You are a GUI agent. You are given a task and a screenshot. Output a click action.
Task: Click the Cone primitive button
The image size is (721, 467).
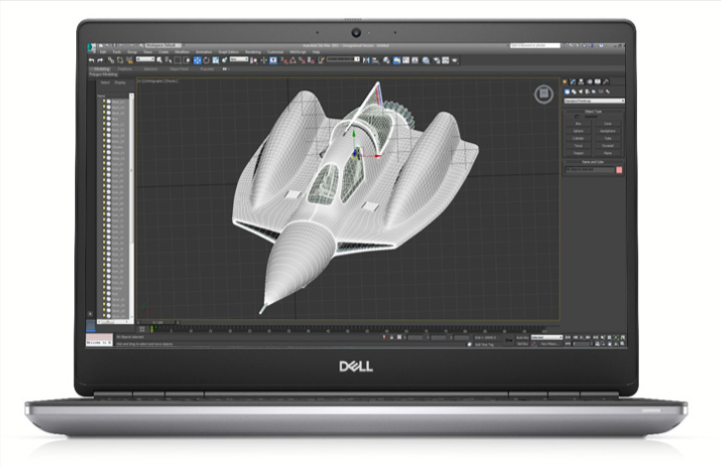(x=607, y=124)
